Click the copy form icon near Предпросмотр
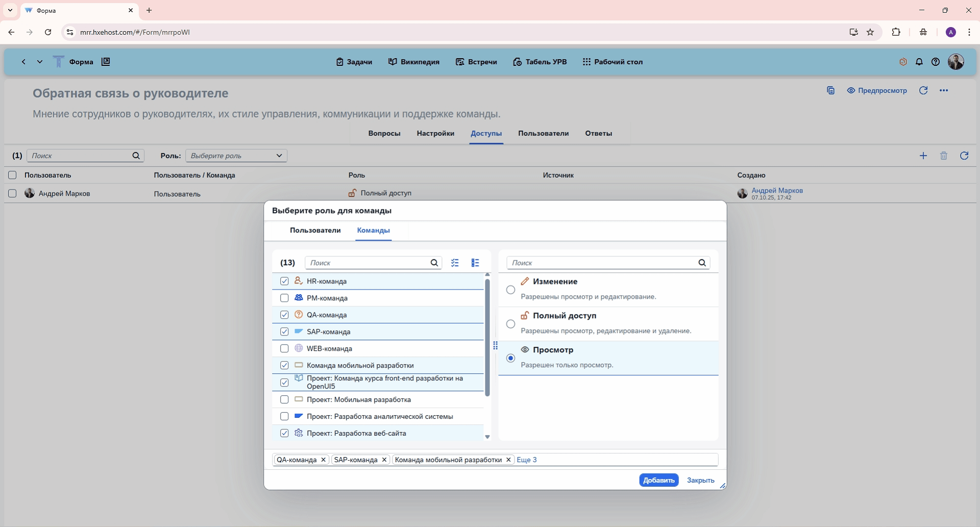980x527 pixels. (x=830, y=90)
